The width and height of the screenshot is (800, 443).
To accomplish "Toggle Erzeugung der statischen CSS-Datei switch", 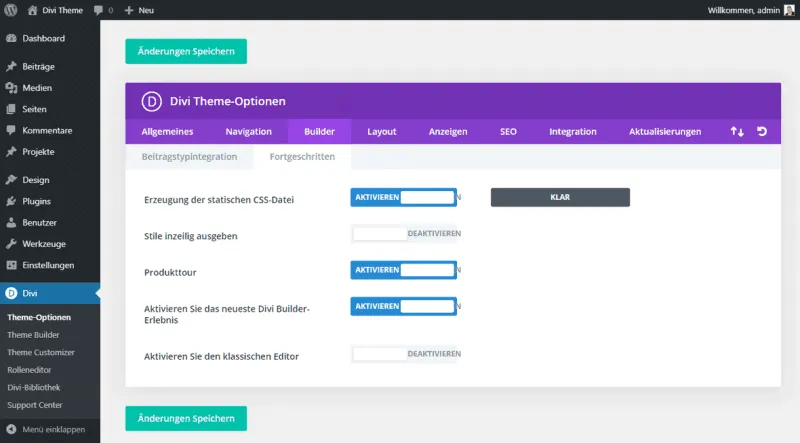I will [404, 198].
